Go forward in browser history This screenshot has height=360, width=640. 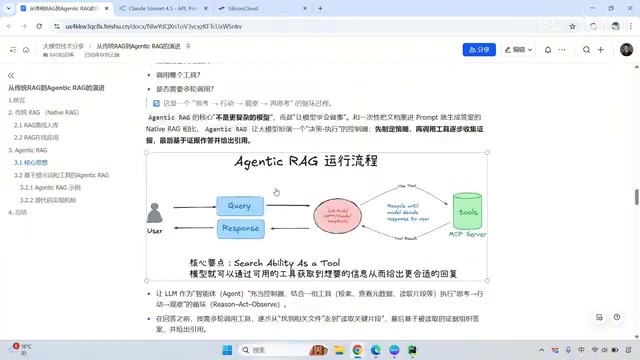24,26
